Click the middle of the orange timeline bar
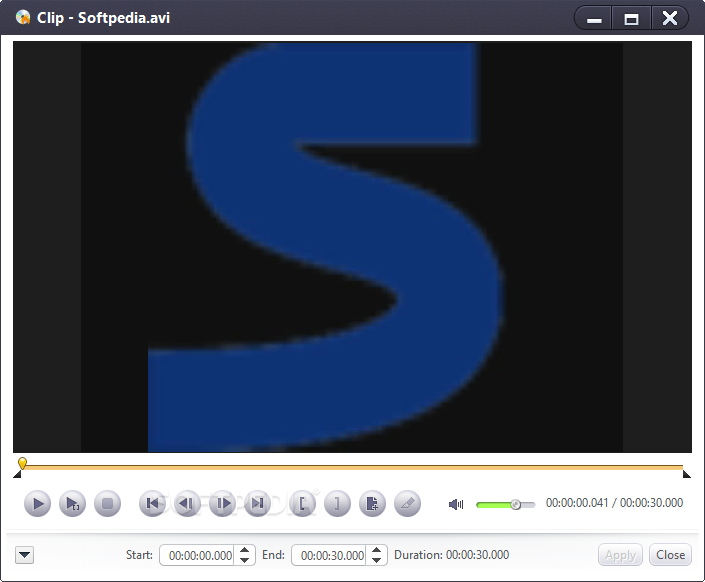 click(352, 468)
